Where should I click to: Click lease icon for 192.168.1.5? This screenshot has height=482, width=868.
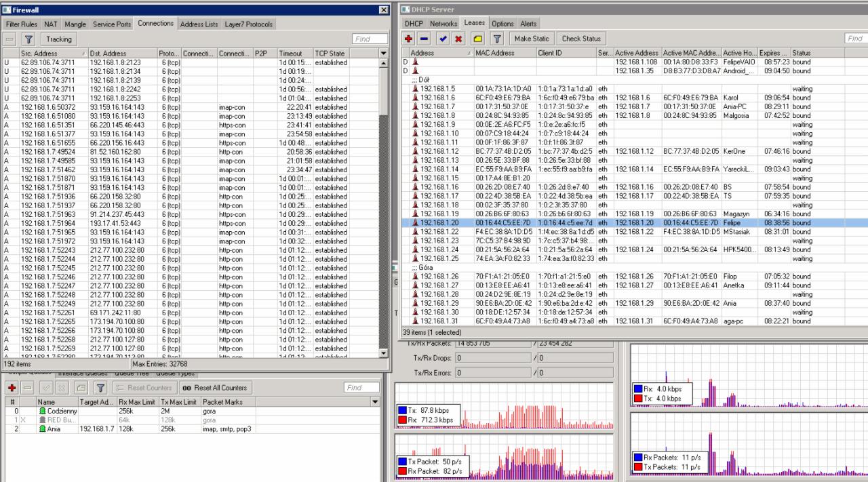coord(415,89)
